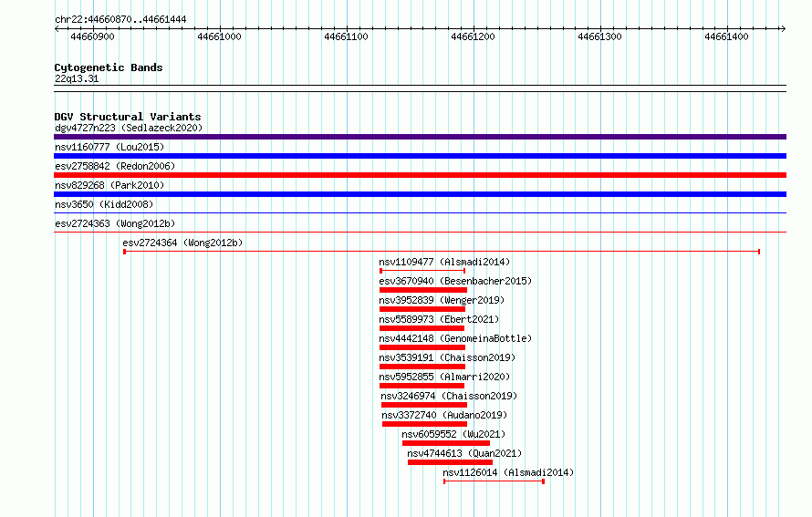This screenshot has width=812, height=517.
Task: Open nsv3372740 (Audano2019) variant label
Action: 444,415
